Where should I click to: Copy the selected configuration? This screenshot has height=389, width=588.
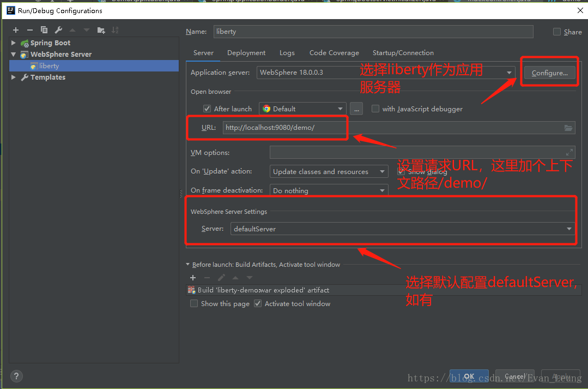pos(44,30)
